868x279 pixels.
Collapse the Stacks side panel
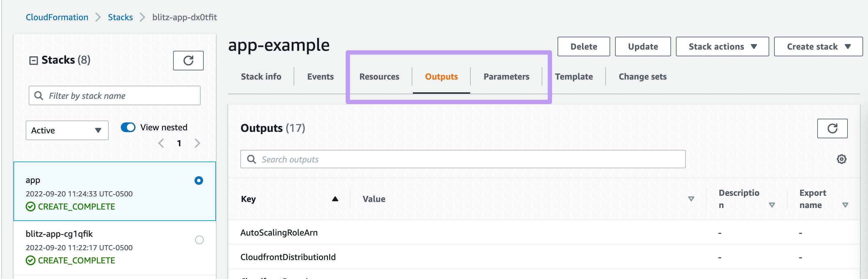tap(33, 61)
